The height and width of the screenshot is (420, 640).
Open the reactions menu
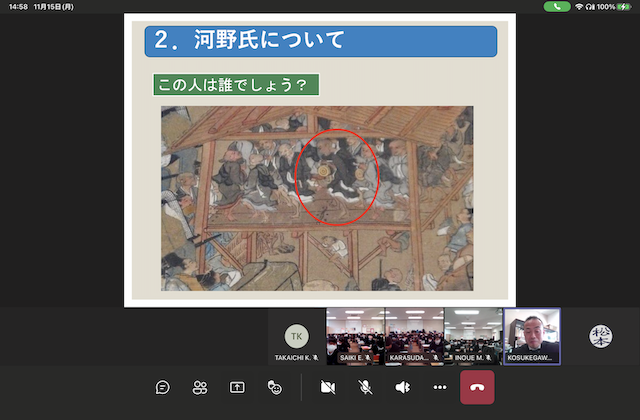274,387
